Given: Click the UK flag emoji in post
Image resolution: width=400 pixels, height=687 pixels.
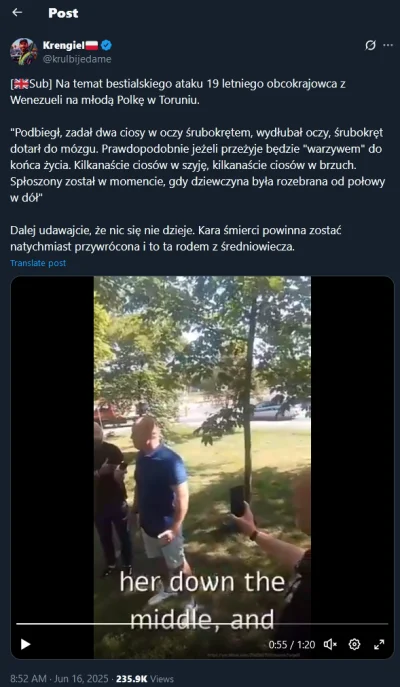Looking at the screenshot, I should click(x=21, y=84).
